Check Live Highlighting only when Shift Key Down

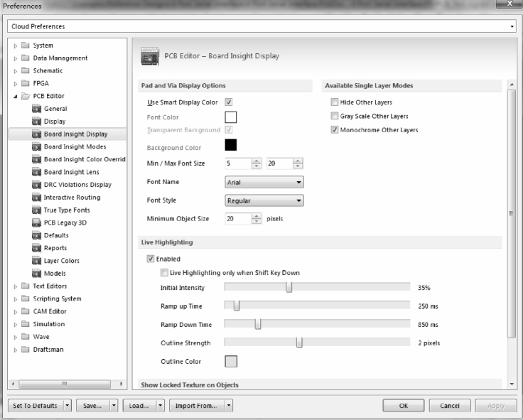point(164,273)
